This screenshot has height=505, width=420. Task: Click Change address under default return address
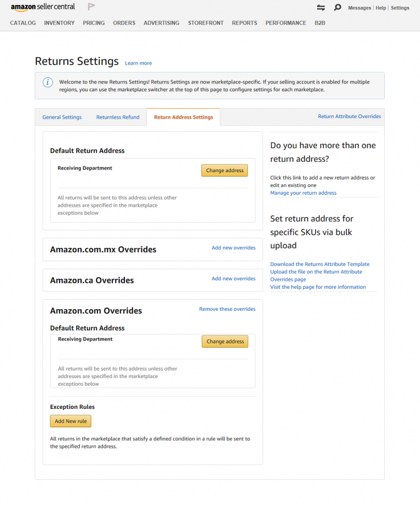tap(225, 171)
